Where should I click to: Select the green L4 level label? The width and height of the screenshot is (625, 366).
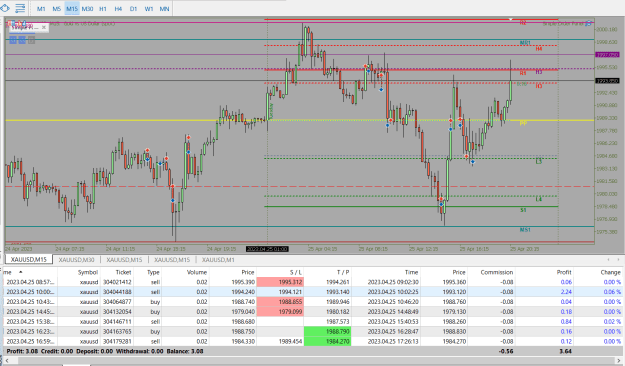click(x=539, y=199)
